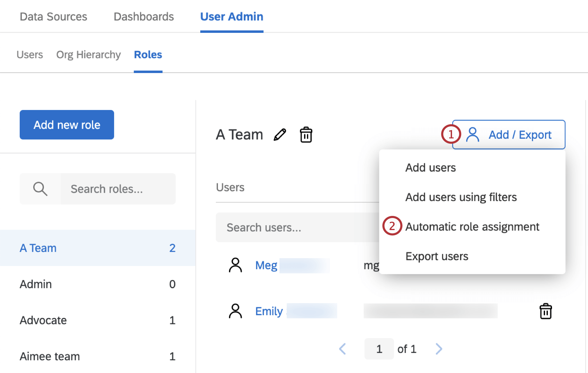This screenshot has width=588, height=373.
Task: Open Meg's user profile link
Action: click(266, 265)
